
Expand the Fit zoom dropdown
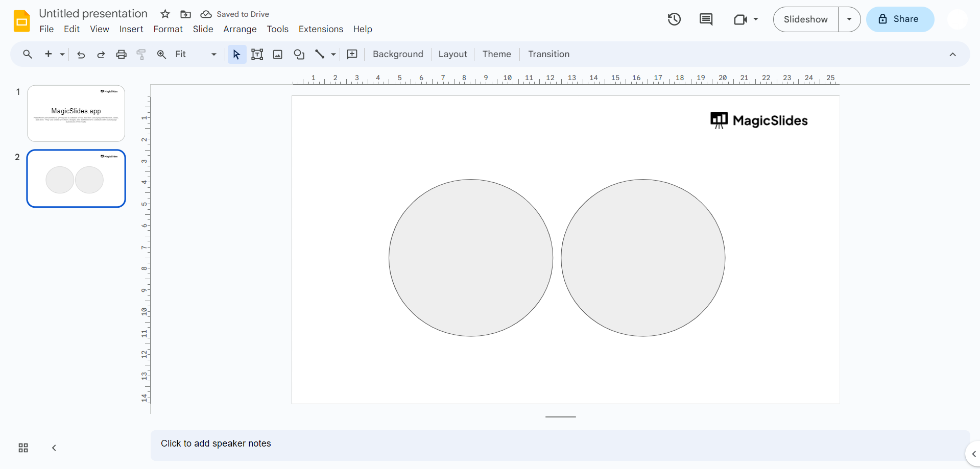coord(213,55)
